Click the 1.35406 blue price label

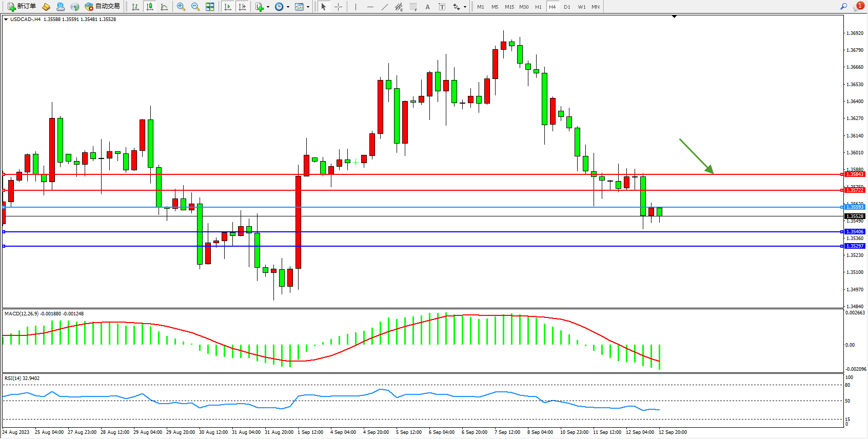(x=855, y=232)
